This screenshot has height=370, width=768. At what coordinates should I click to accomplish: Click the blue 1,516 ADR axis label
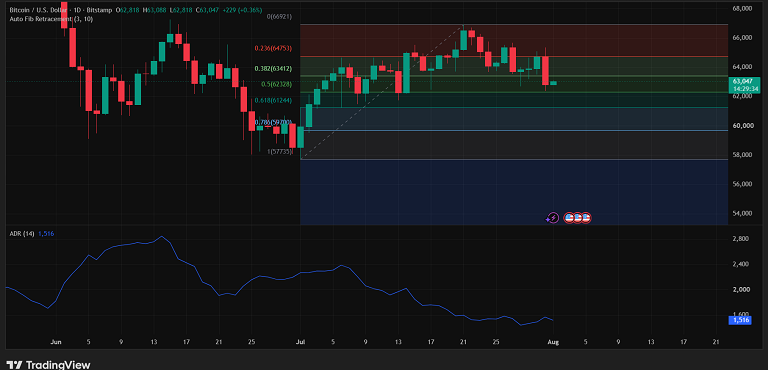point(740,321)
